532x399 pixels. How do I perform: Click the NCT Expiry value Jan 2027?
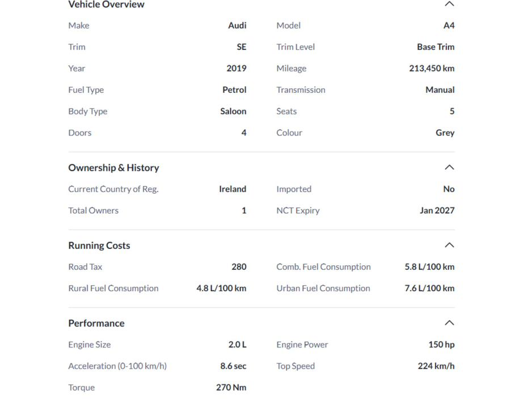(436, 210)
